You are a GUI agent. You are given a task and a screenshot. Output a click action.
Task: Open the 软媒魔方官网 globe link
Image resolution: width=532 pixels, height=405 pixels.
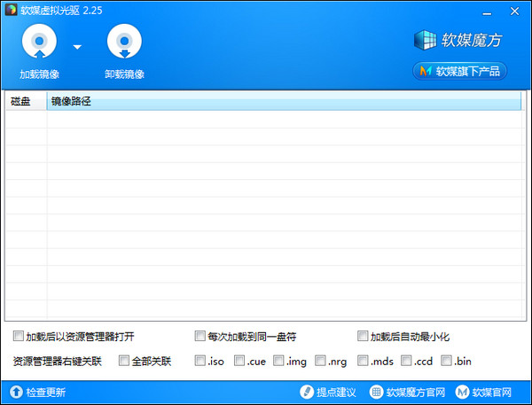[x=376, y=392]
